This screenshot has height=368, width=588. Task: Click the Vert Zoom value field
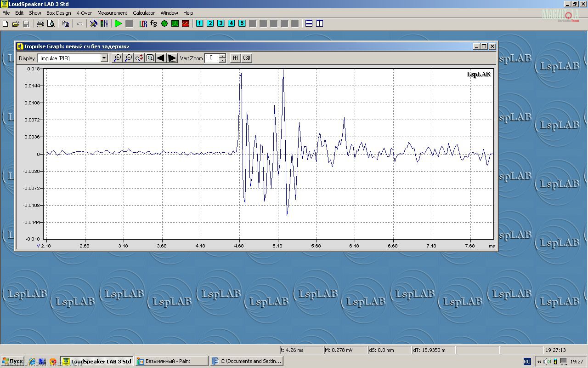[x=211, y=58]
